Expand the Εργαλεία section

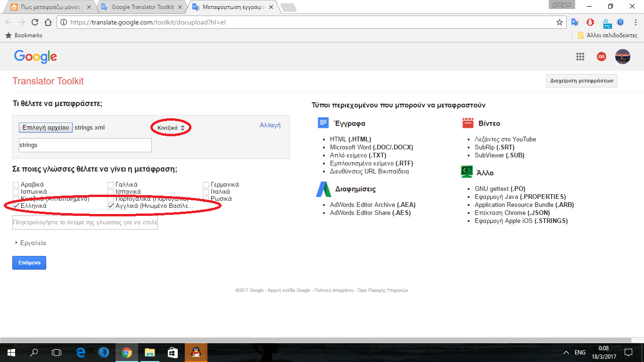(x=30, y=243)
